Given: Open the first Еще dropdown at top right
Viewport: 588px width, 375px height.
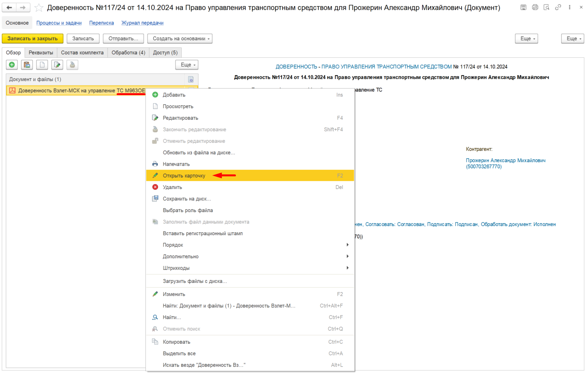Looking at the screenshot, I should point(526,39).
